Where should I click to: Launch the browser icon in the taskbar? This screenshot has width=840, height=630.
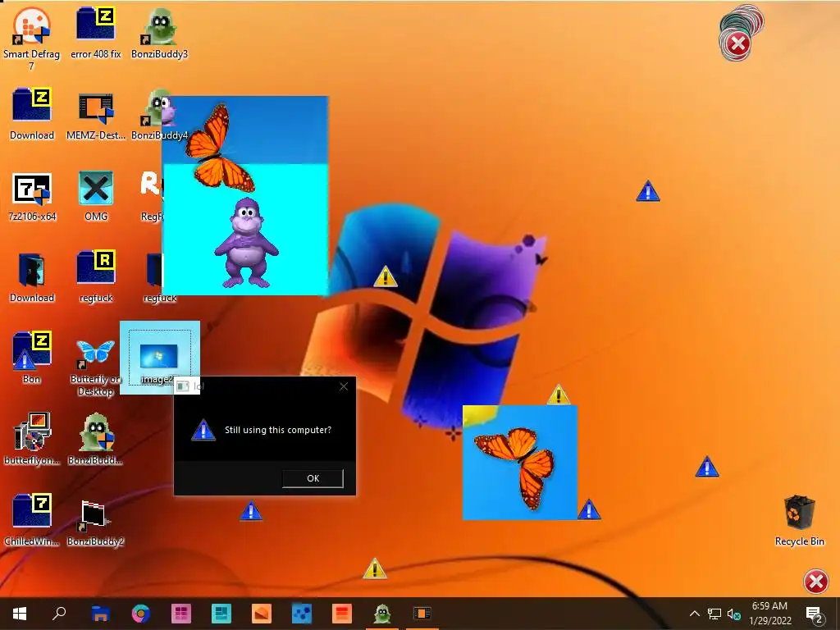(x=141, y=614)
